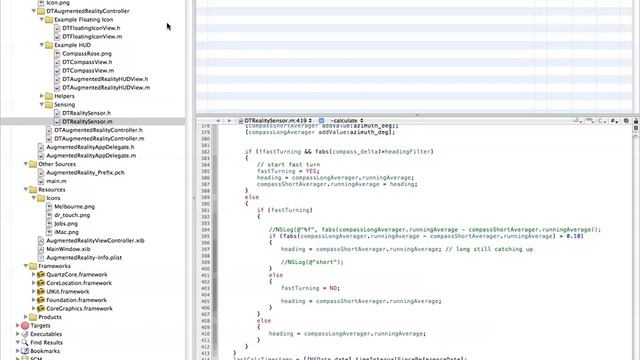640x360 pixels.
Task: Open the class hierarchy (C) pop-up menu
Action: [602, 121]
